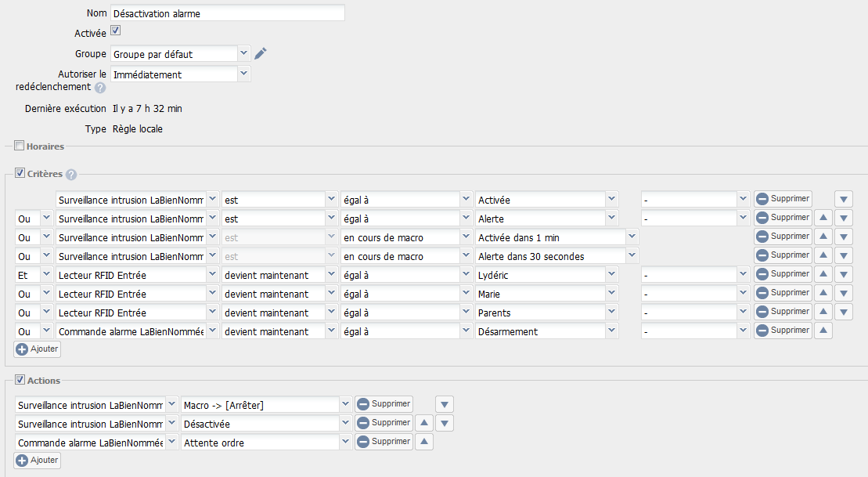The image size is (868, 477).
Task: Move the Attente ordre action up
Action: [x=423, y=442]
